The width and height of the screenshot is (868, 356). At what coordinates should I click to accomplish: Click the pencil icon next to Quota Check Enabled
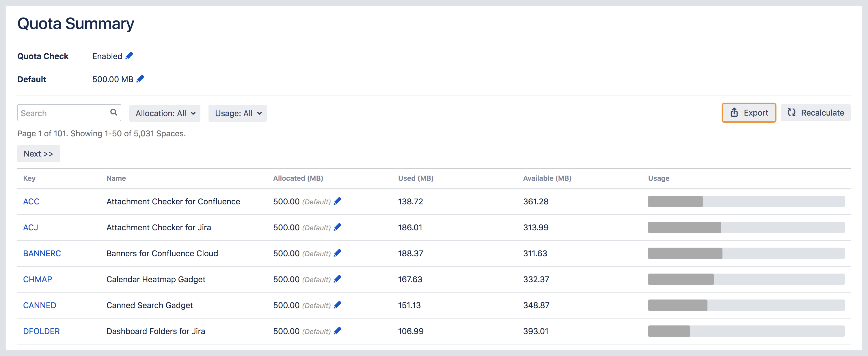point(129,56)
